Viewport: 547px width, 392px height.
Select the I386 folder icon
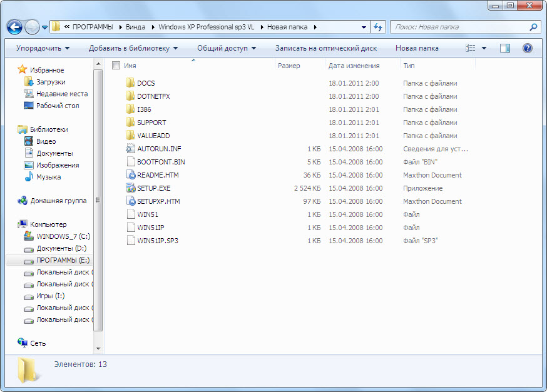[130, 109]
